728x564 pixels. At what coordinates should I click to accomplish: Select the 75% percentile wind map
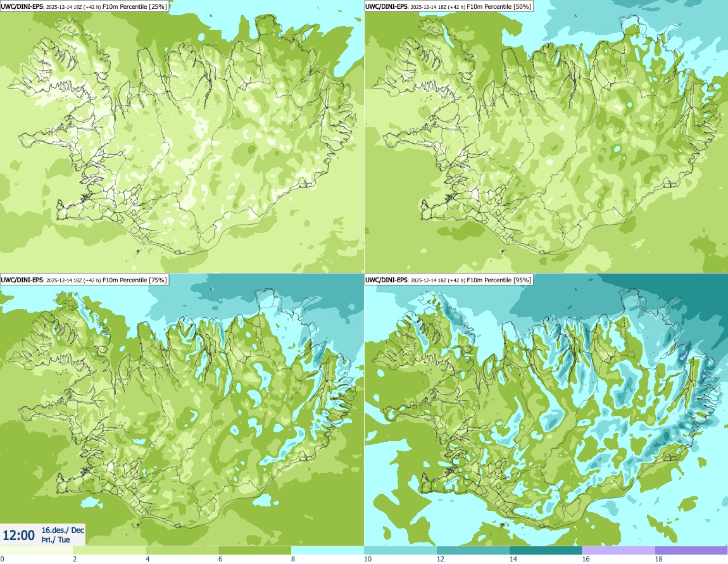[182, 410]
